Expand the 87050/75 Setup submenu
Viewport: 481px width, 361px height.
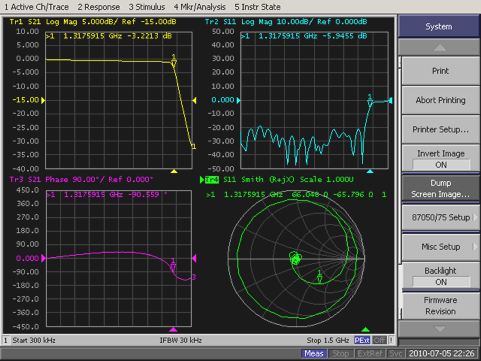tap(441, 217)
